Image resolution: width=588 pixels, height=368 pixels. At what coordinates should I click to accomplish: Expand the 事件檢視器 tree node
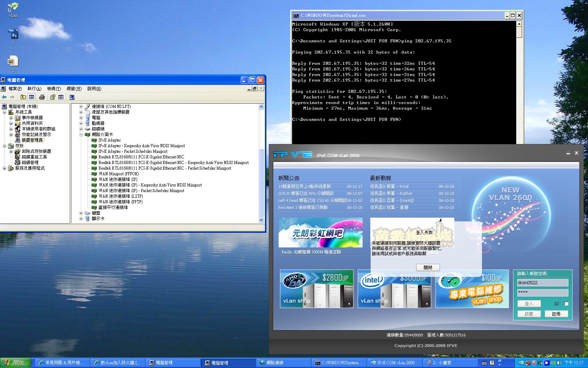tap(11, 118)
